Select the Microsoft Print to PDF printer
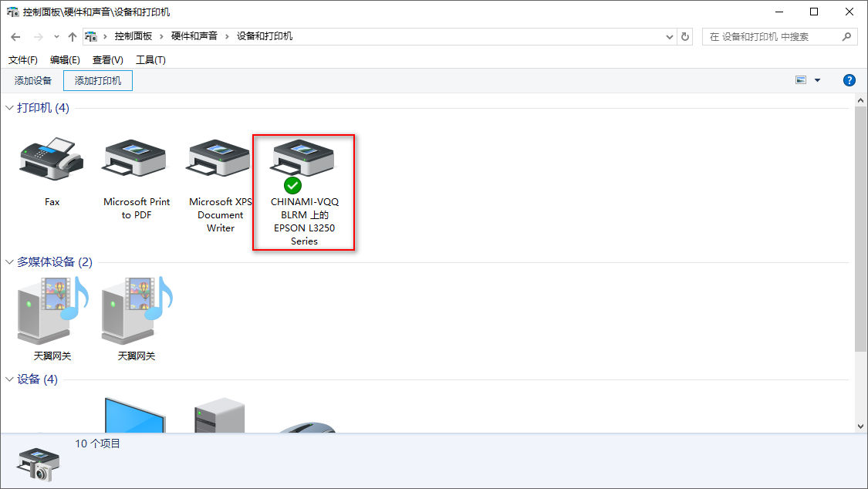This screenshot has width=868, height=489. (x=136, y=160)
